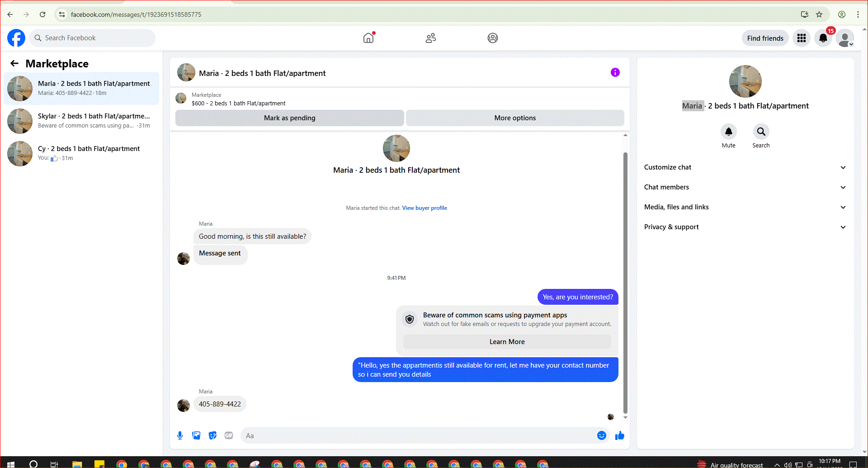Click Mark as pending button
The width and height of the screenshot is (868, 468).
click(x=289, y=118)
